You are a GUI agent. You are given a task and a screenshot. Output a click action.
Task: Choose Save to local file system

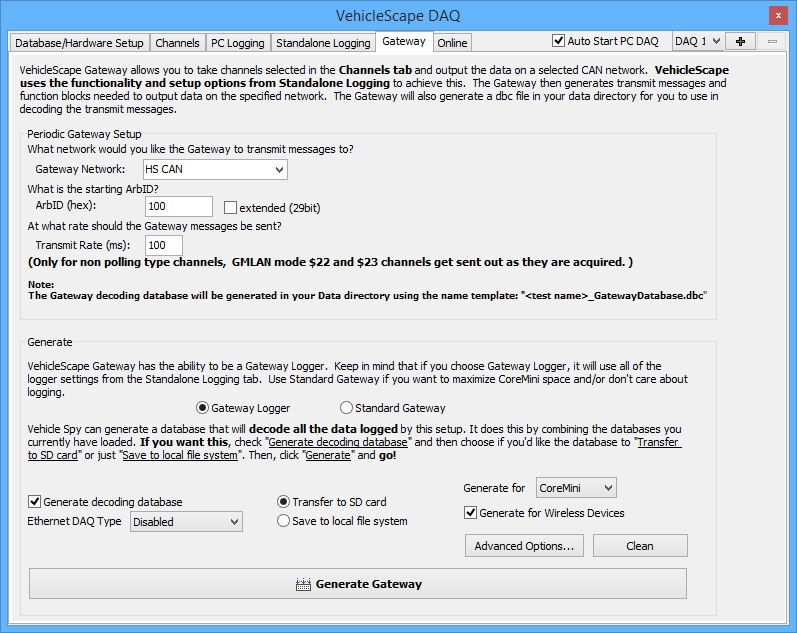[284, 521]
